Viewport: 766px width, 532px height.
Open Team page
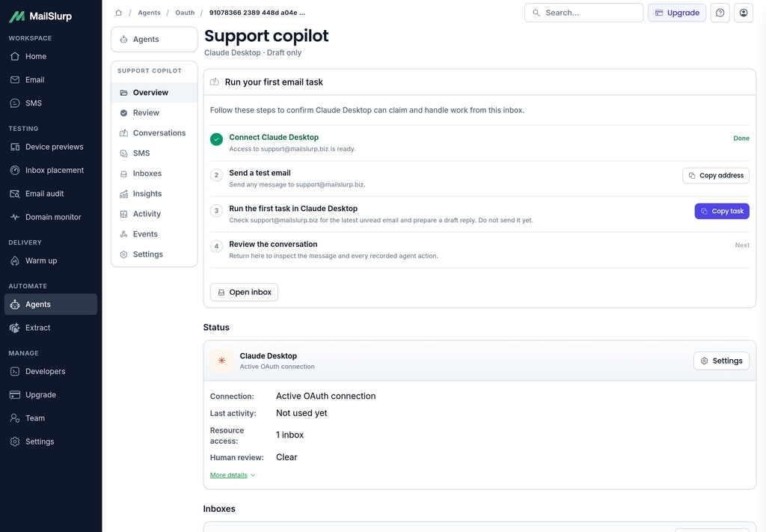coord(51,418)
